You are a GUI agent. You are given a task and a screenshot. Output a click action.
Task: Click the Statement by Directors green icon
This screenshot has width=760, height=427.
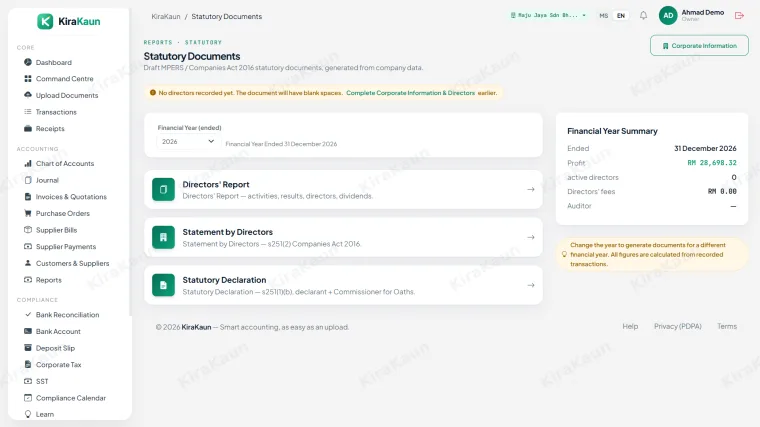tap(163, 237)
